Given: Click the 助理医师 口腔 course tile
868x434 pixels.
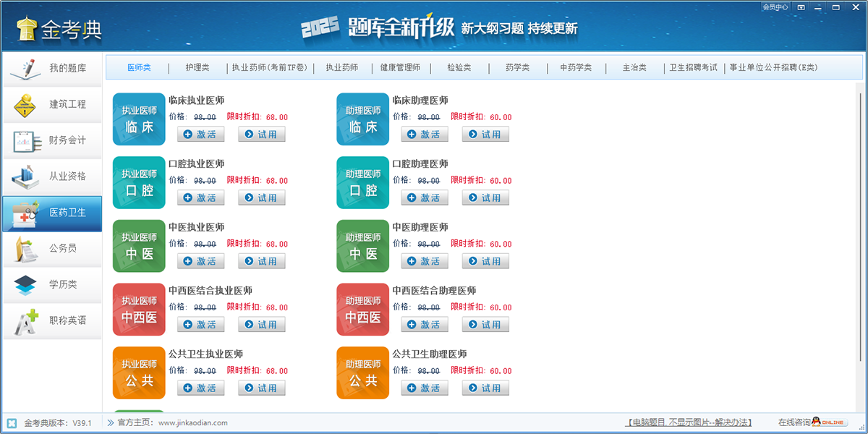Looking at the screenshot, I should click(x=363, y=183).
